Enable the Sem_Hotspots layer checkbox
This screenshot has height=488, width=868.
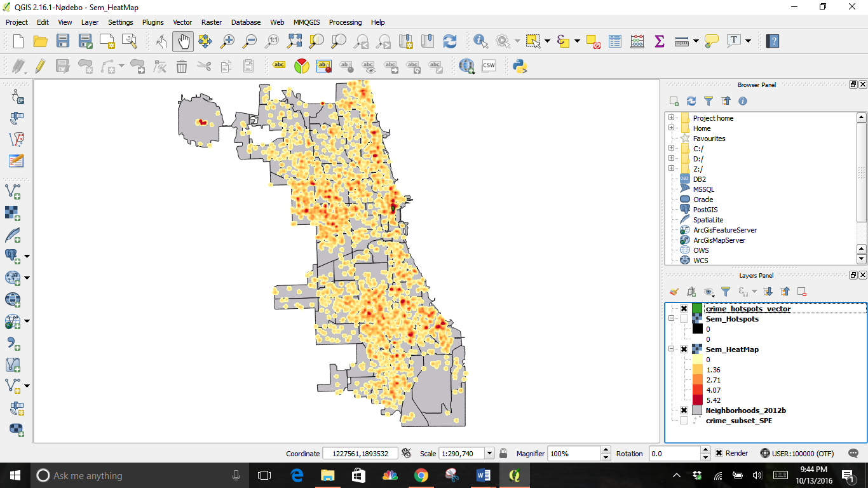click(x=684, y=319)
